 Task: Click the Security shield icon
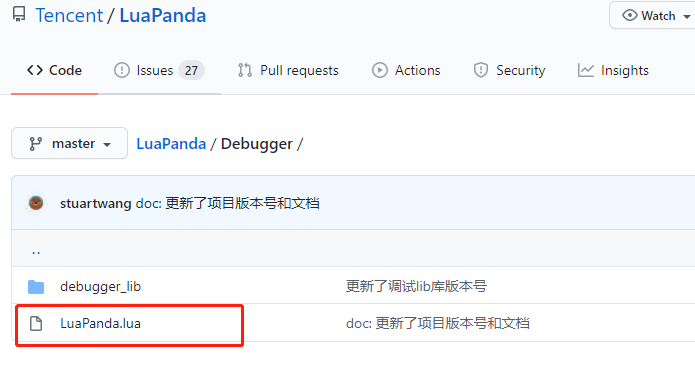pyautogui.click(x=481, y=70)
